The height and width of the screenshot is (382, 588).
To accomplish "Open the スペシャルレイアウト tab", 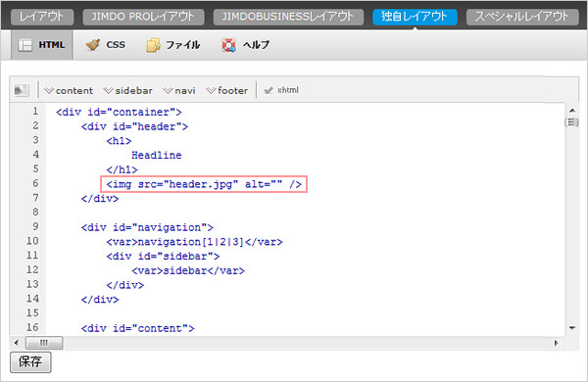I will [x=522, y=17].
